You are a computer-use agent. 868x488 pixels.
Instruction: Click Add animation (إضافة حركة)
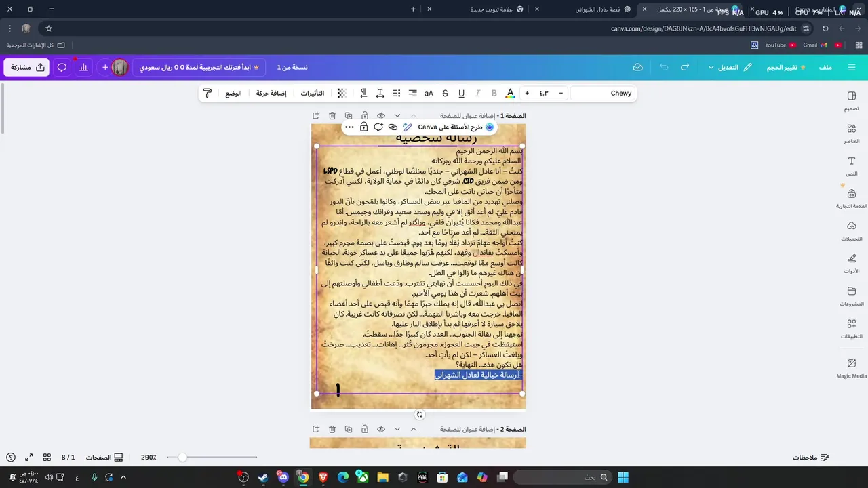tap(271, 93)
